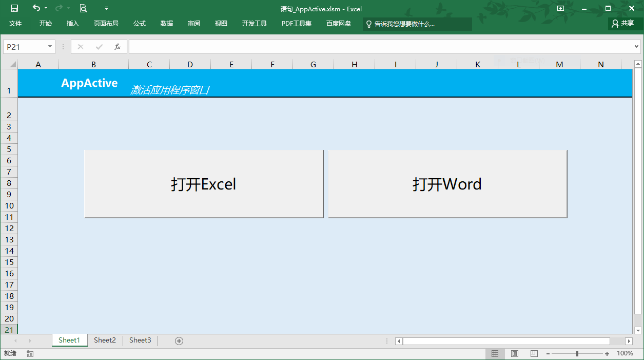This screenshot has width=644, height=360.
Task: Click the 100% zoom level
Action: point(625,353)
